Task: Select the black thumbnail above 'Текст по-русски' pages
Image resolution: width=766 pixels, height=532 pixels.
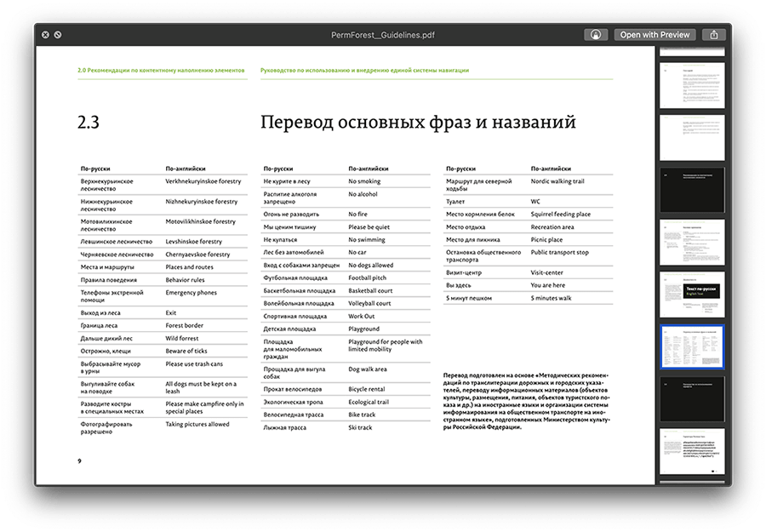Action: pos(692,190)
